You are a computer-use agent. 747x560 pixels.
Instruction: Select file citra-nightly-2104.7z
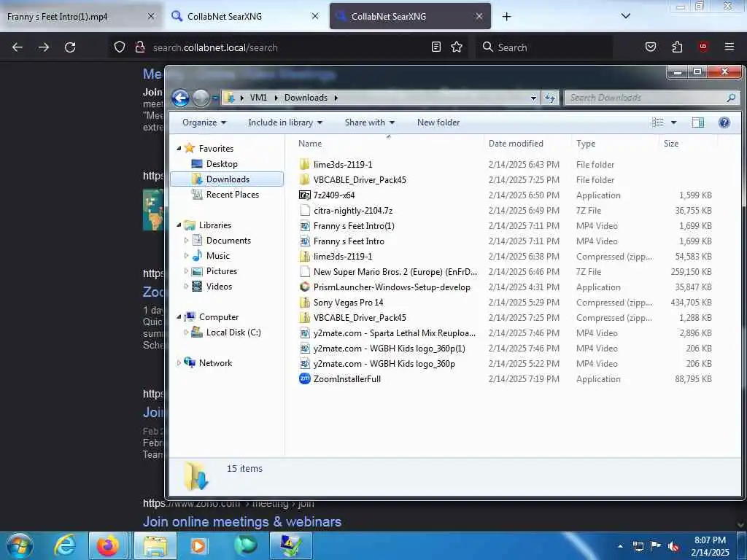click(353, 211)
